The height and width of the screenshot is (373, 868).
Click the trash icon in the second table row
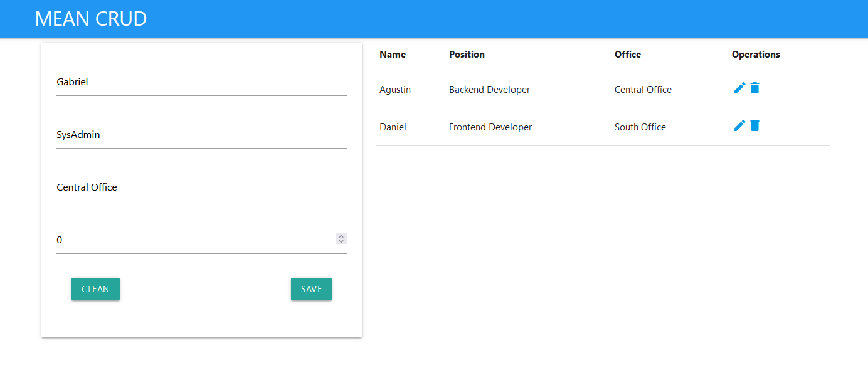tap(754, 125)
